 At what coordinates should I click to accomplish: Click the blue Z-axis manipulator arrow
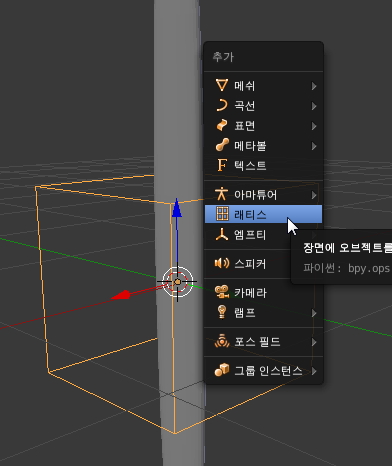pyautogui.click(x=177, y=208)
